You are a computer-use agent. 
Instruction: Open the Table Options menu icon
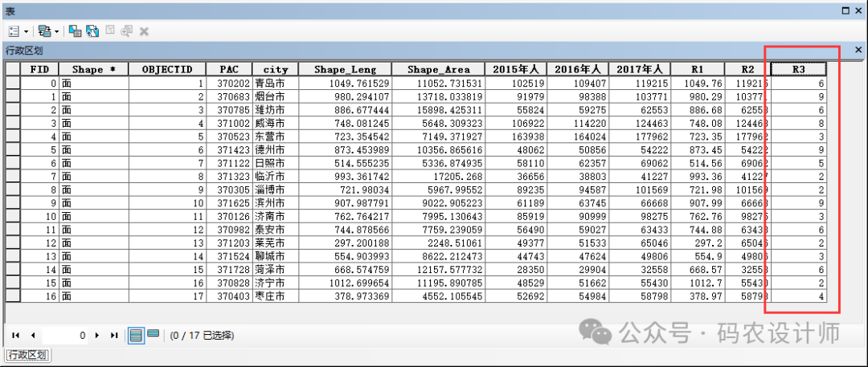point(14,31)
